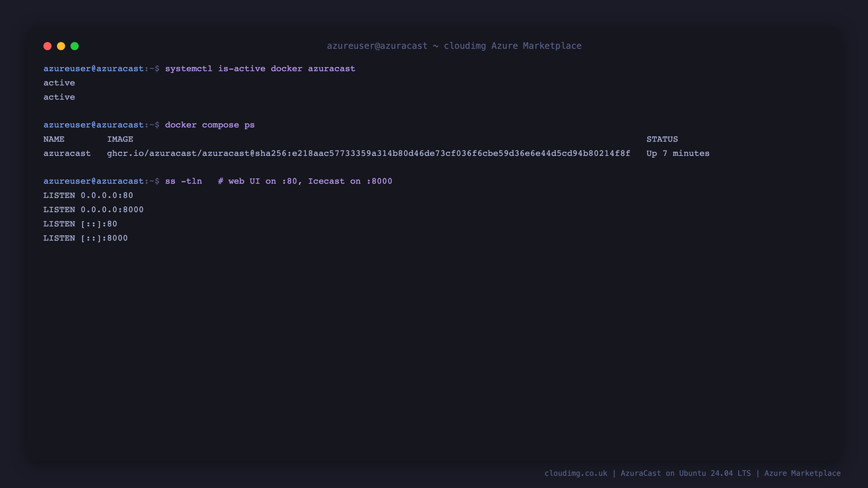Click the green maximize window dot
868x488 pixels.
pyautogui.click(x=75, y=46)
